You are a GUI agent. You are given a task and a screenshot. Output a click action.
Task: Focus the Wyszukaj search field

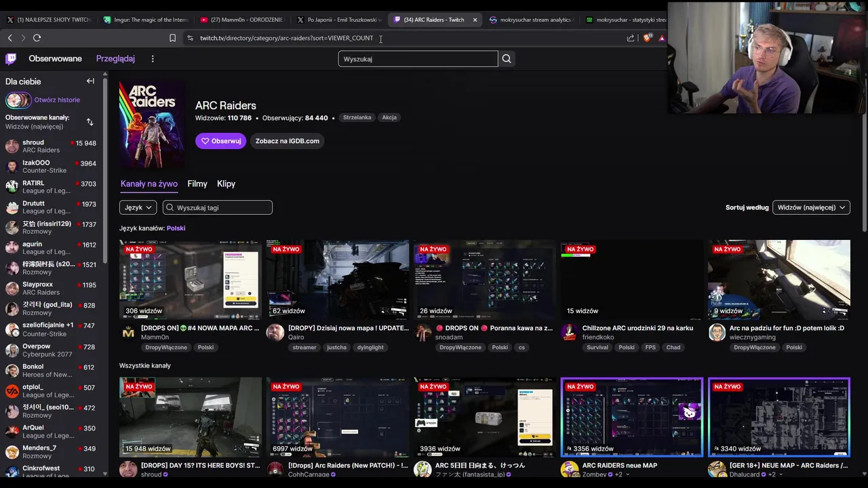pyautogui.click(x=418, y=59)
